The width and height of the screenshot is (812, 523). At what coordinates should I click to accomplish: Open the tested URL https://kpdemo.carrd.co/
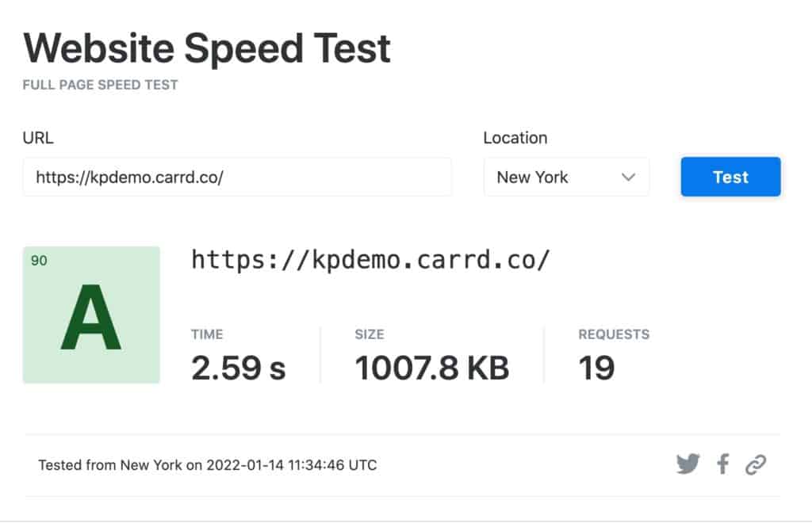(x=370, y=260)
